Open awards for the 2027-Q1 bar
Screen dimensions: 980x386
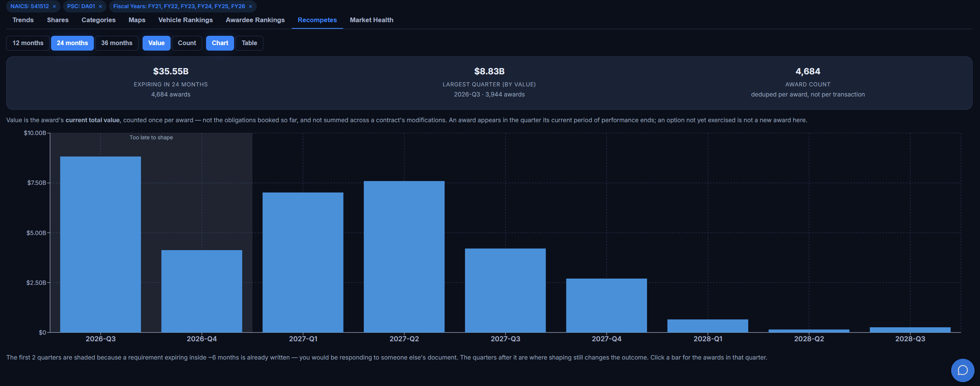(303, 262)
